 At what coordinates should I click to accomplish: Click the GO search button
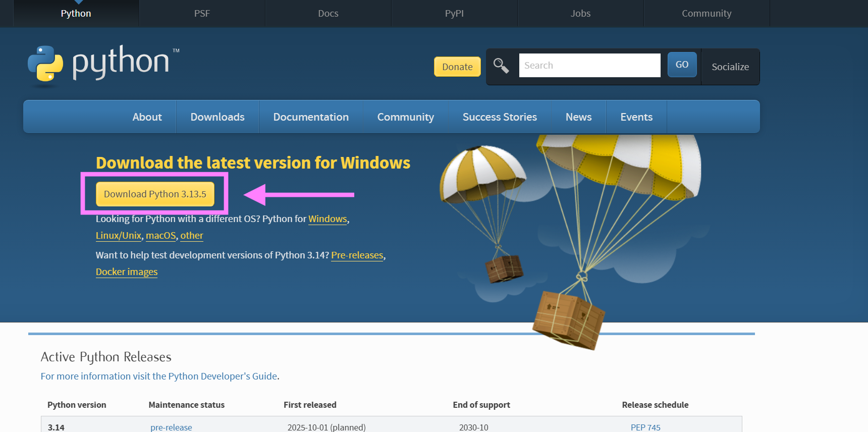[x=682, y=65]
